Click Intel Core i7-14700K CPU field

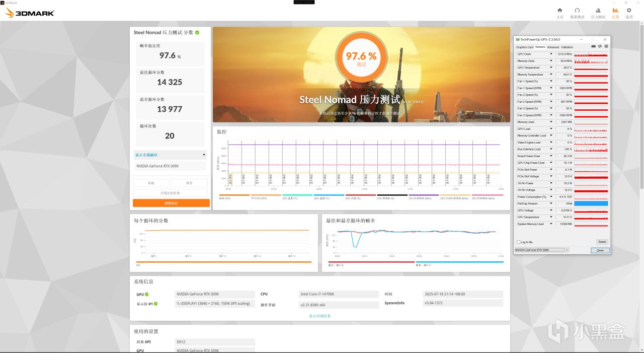click(339, 294)
